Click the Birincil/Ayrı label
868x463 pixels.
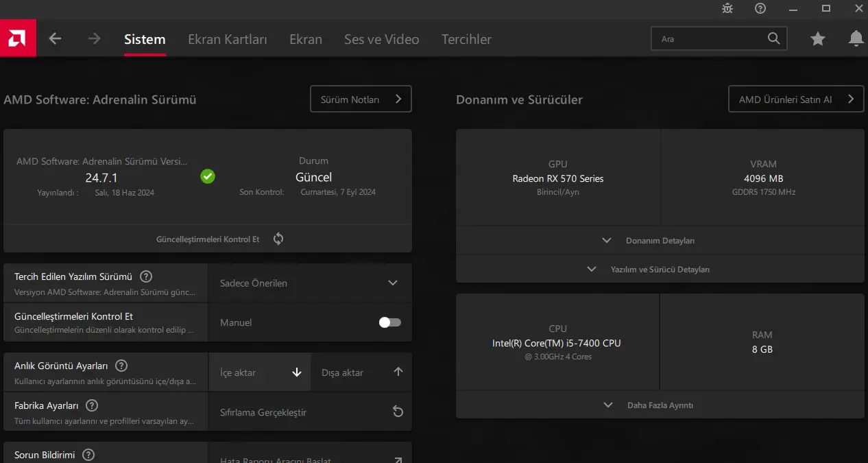[x=558, y=192]
